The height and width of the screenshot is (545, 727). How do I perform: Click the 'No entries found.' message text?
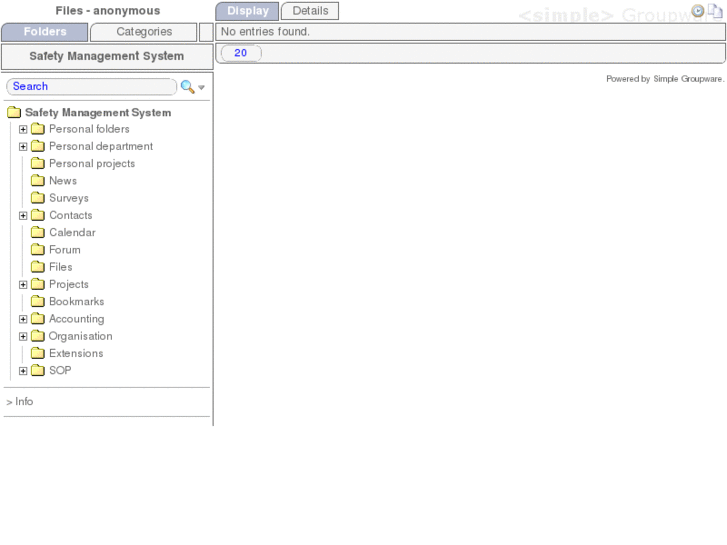pos(265,32)
